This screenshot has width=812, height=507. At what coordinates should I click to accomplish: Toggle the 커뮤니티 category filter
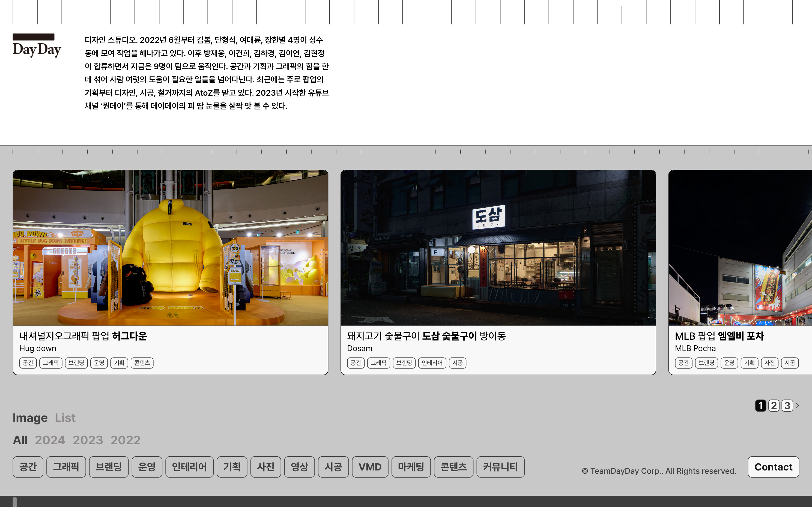(x=500, y=467)
